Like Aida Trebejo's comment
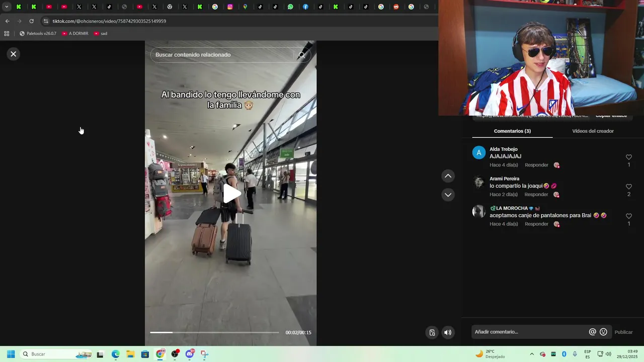The width and height of the screenshot is (644, 362). tap(628, 157)
